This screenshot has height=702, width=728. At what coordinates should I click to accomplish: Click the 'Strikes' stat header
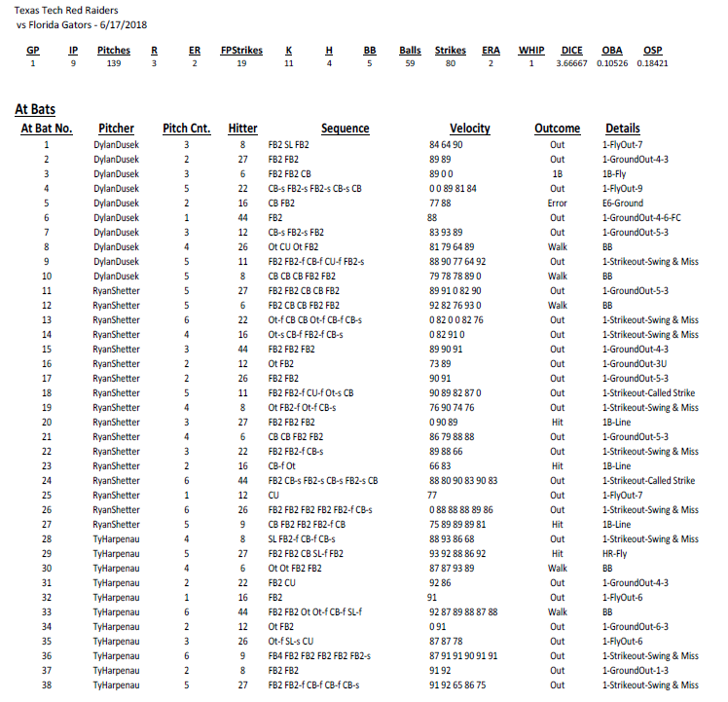click(x=450, y=51)
